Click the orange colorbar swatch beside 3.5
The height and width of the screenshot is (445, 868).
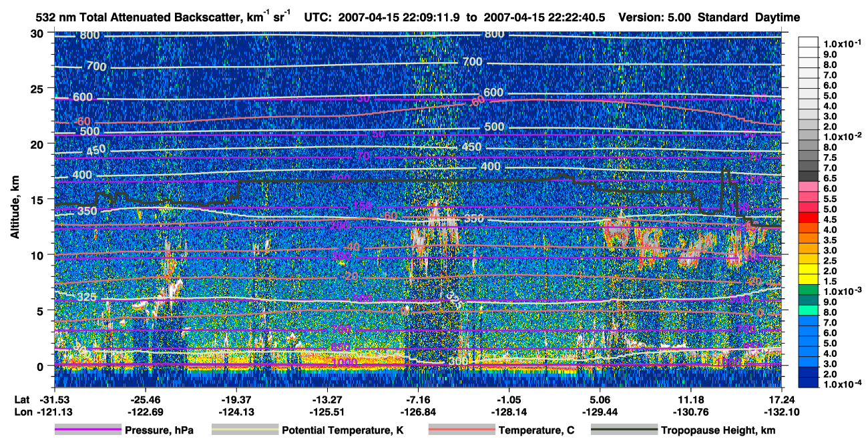coord(808,238)
